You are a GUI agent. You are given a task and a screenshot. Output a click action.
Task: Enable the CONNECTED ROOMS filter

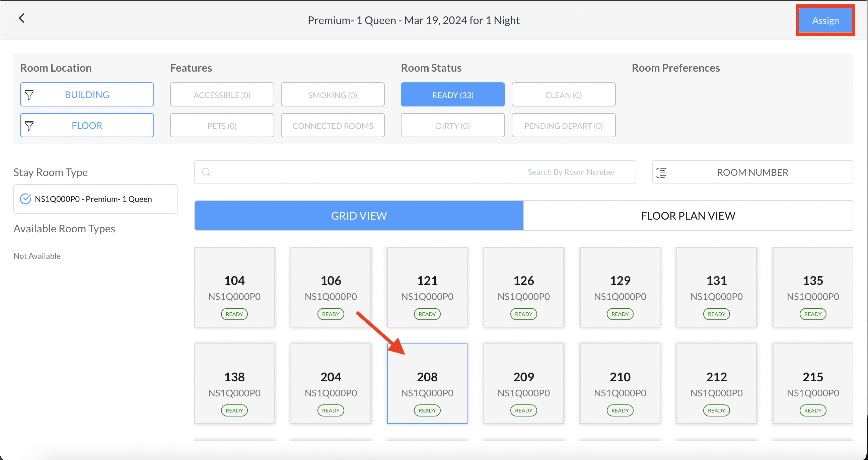pos(333,126)
